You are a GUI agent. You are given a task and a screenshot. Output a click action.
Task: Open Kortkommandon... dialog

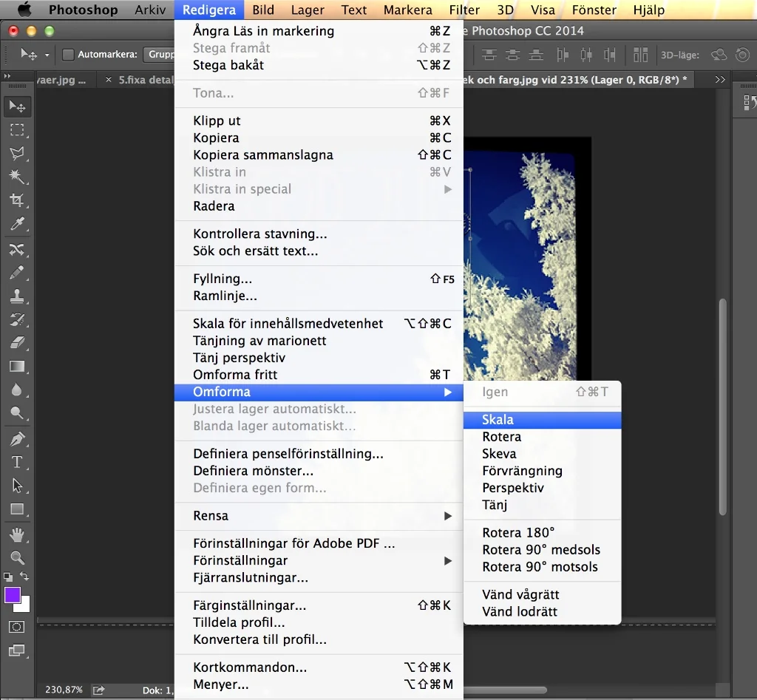coord(319,667)
